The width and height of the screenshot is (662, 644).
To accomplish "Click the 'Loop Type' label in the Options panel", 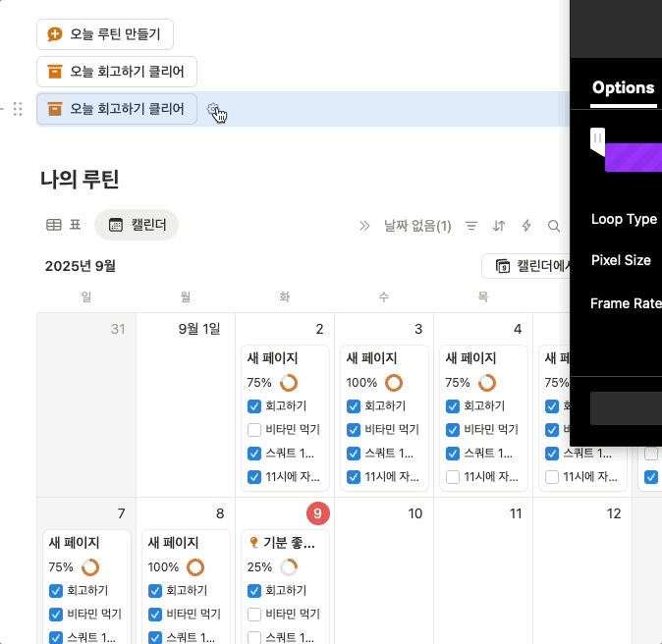I will pyautogui.click(x=624, y=219).
